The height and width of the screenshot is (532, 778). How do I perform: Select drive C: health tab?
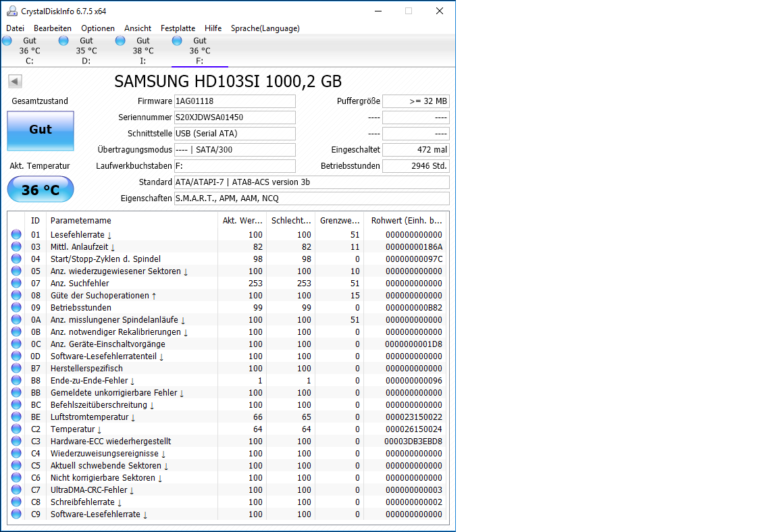29,51
